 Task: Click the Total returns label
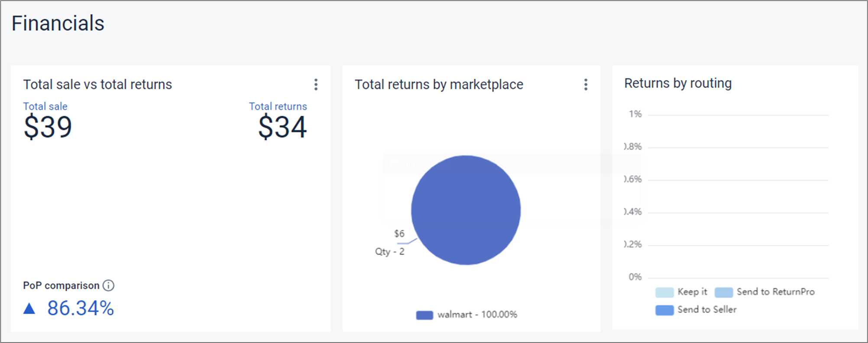278,106
